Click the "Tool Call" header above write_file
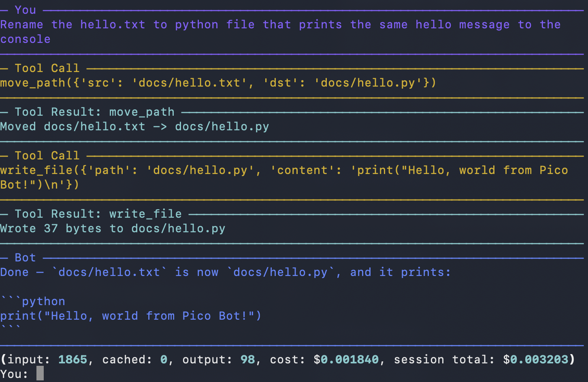This screenshot has height=382, width=588. (47, 155)
